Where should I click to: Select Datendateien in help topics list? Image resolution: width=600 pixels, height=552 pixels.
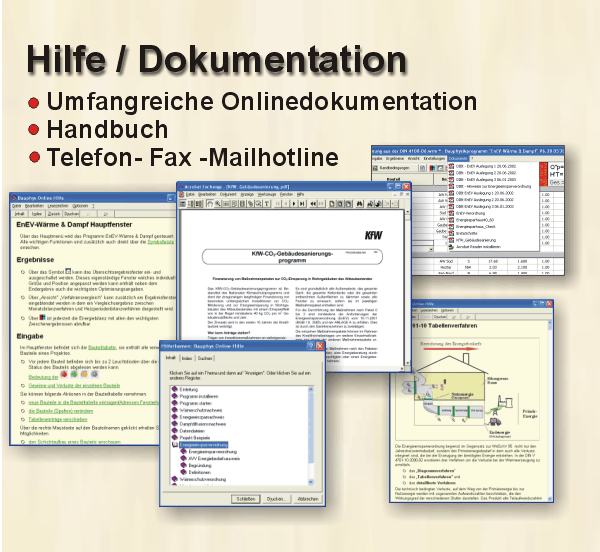pyautogui.click(x=192, y=431)
